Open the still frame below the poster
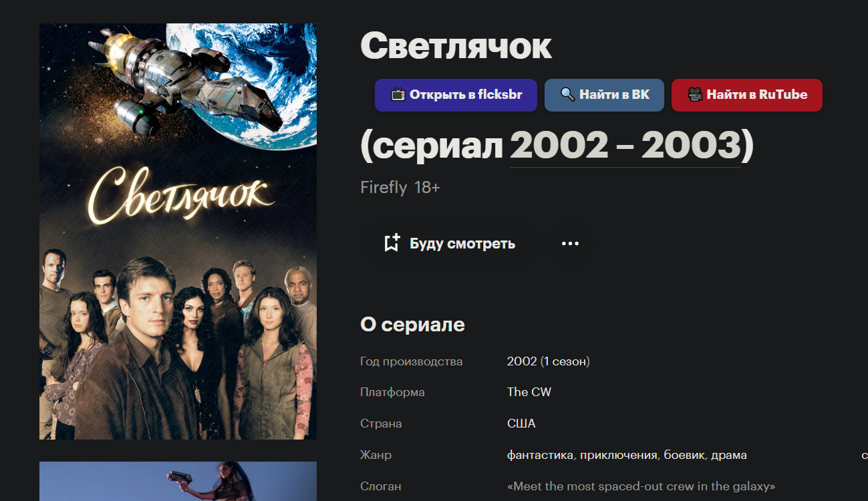The image size is (868, 501). (178, 481)
